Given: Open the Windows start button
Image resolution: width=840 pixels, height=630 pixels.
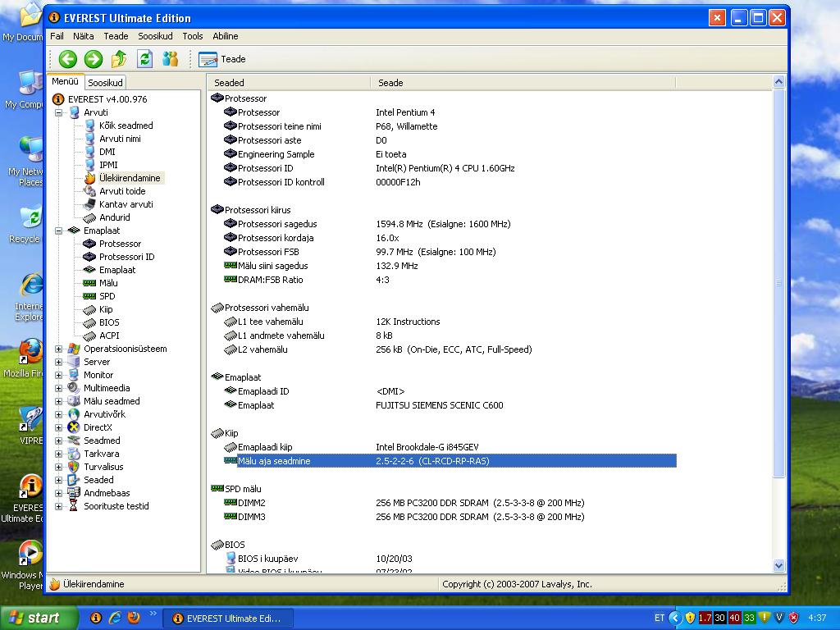Looking at the screenshot, I should (38, 618).
